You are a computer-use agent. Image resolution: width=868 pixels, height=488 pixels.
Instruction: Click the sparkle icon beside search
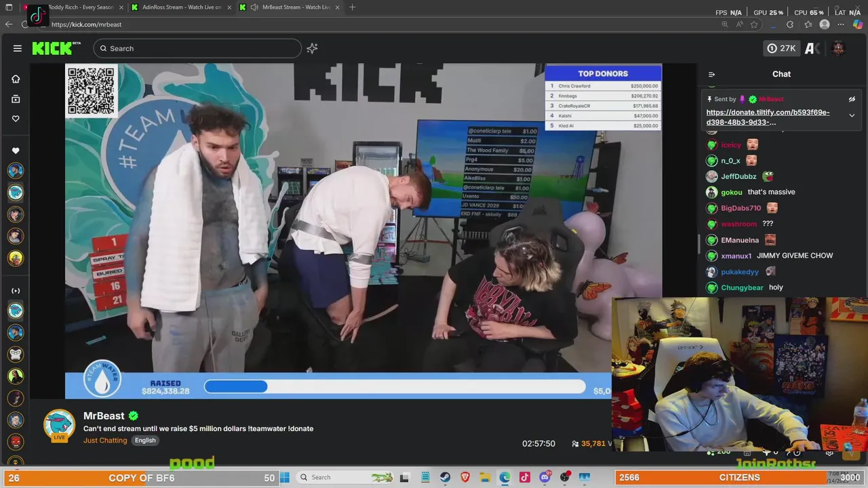(x=312, y=48)
